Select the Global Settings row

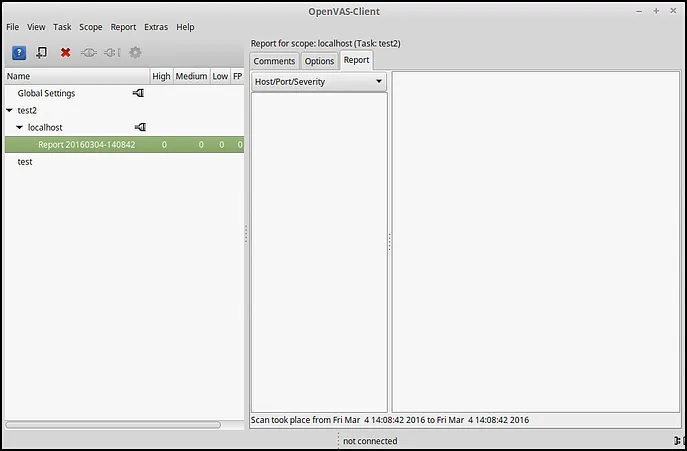point(124,93)
